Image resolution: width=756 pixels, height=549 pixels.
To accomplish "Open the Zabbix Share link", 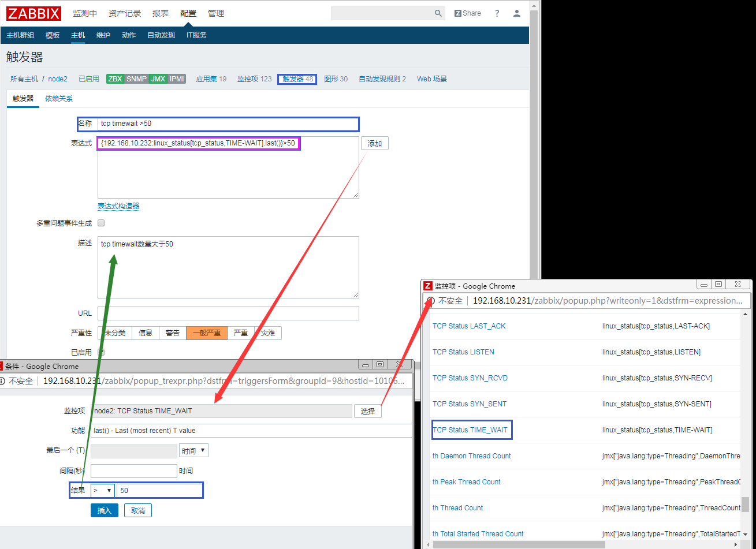I will coord(468,13).
